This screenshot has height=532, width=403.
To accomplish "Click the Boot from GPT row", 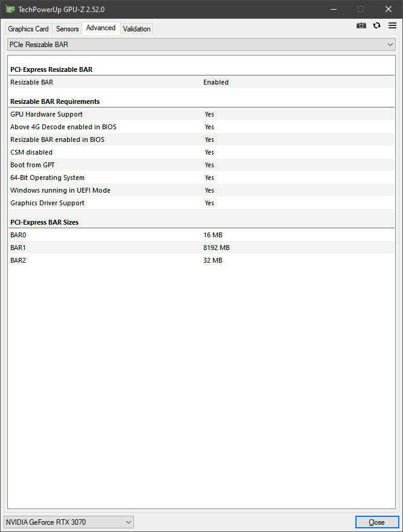I will pos(201,165).
